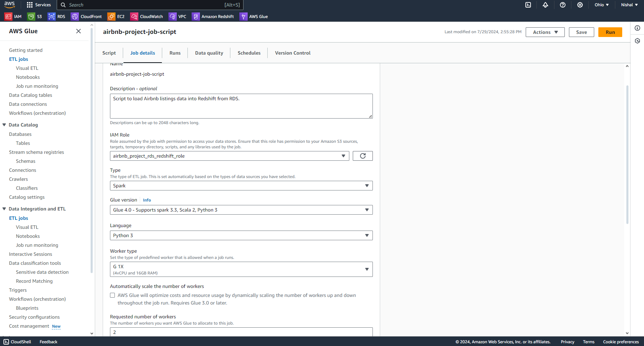Viewport: 644px width, 346px height.
Task: Click the Requested number of workers field
Action: [x=241, y=332]
